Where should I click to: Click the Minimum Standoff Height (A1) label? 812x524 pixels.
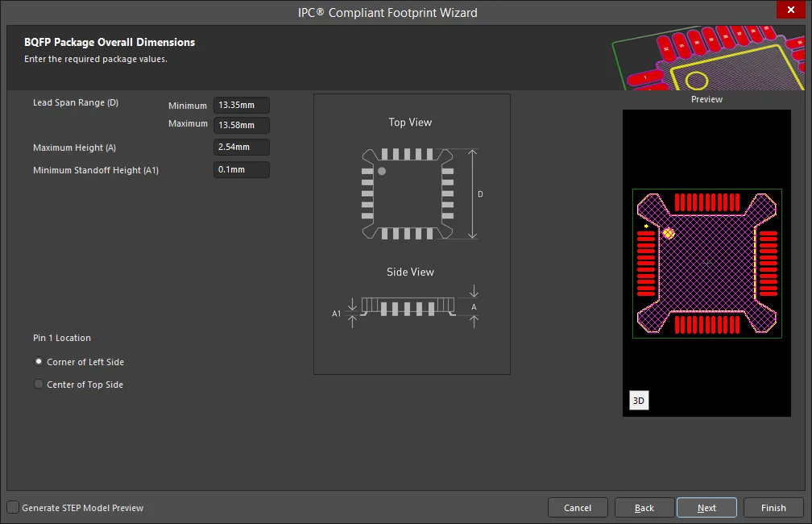(x=96, y=170)
